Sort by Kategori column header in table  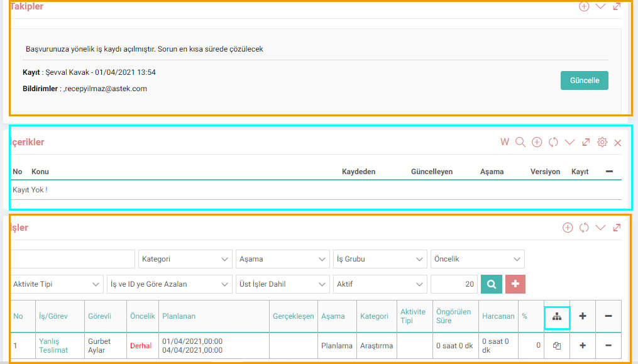pyautogui.click(x=374, y=316)
